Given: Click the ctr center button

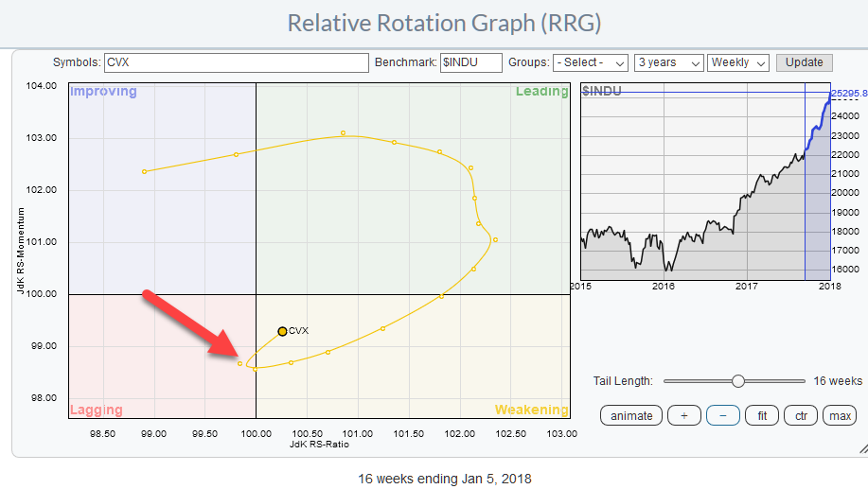Looking at the screenshot, I should (800, 415).
